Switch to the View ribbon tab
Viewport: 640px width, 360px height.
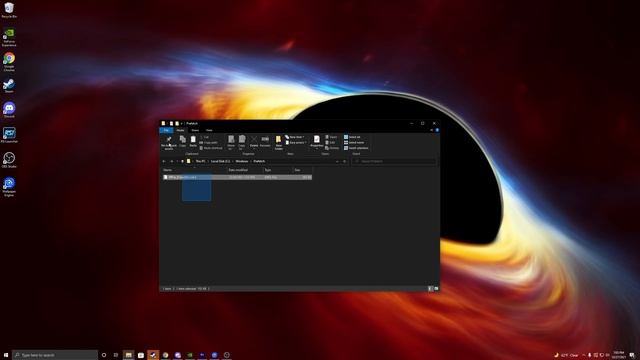point(209,130)
